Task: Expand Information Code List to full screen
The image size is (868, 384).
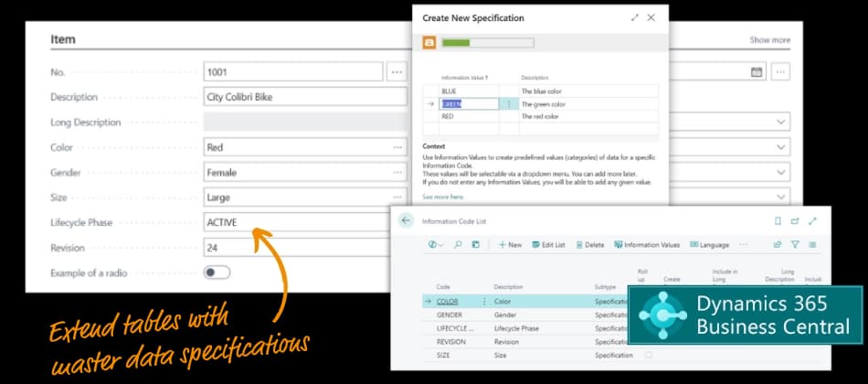Action: [x=812, y=221]
